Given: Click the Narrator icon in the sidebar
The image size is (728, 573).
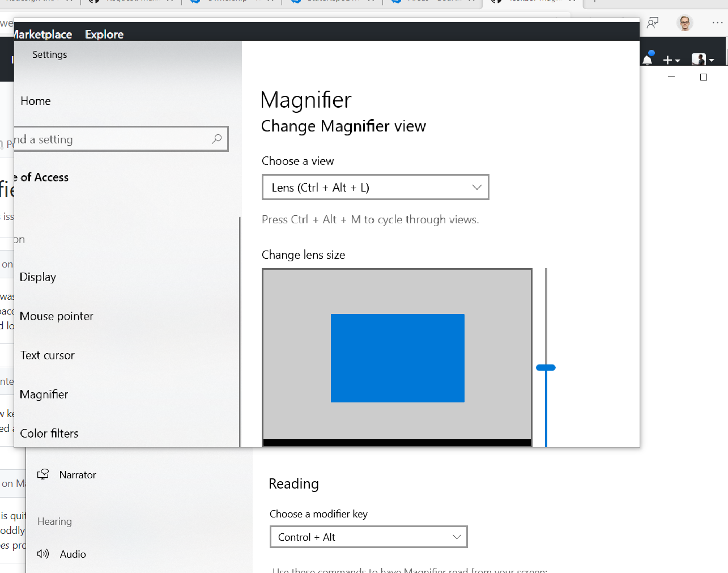Looking at the screenshot, I should click(x=42, y=474).
